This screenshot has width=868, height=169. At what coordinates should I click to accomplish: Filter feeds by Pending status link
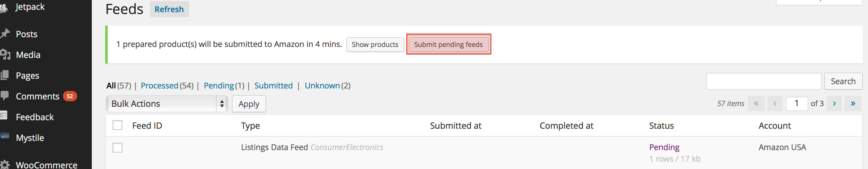219,86
